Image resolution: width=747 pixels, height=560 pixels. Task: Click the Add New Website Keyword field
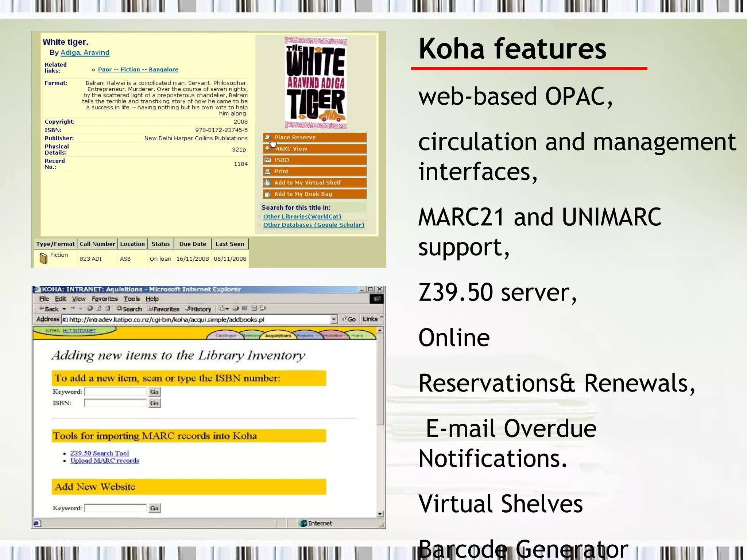[115, 508]
